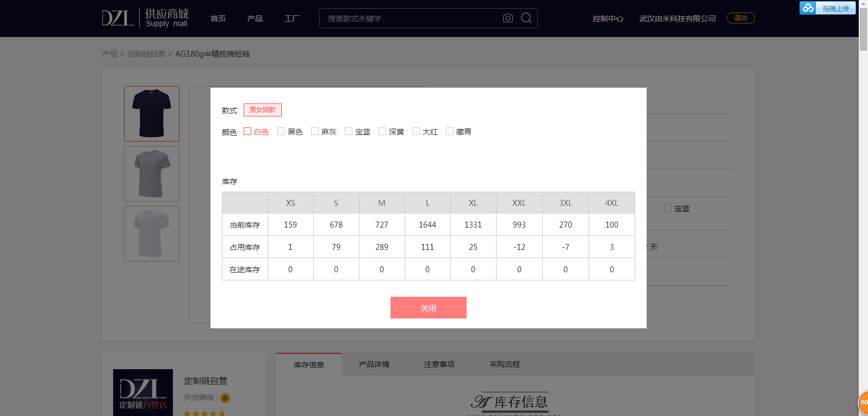Viewport: 868px width, 416px height.
Task: Click the search keyword input field
Action: click(x=411, y=19)
